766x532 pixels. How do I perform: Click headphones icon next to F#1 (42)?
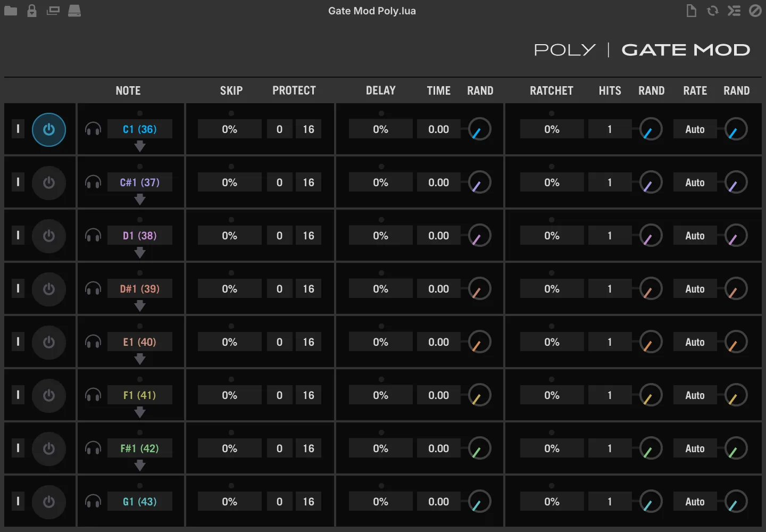click(x=93, y=448)
